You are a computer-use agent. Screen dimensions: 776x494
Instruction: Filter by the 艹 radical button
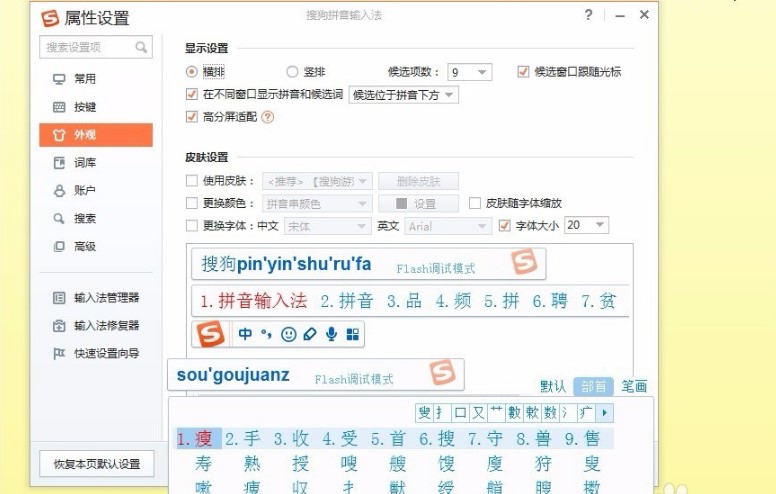[496, 412]
